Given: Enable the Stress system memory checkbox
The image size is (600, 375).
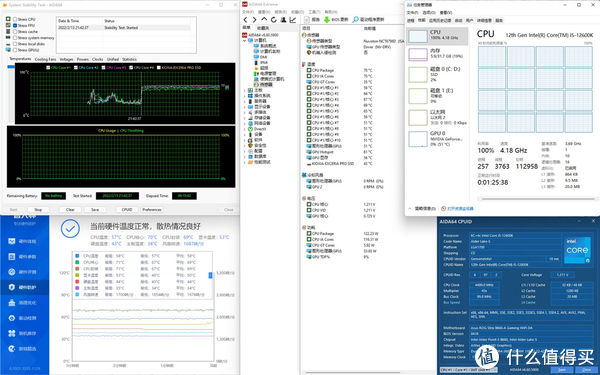Looking at the screenshot, I should point(15,38).
